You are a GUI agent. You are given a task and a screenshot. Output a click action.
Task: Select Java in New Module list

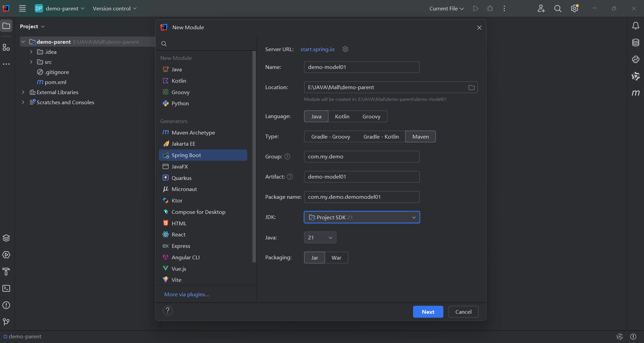click(x=203, y=69)
